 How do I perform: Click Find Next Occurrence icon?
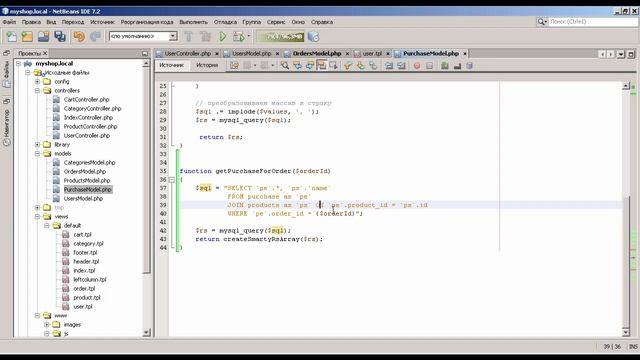click(x=309, y=65)
